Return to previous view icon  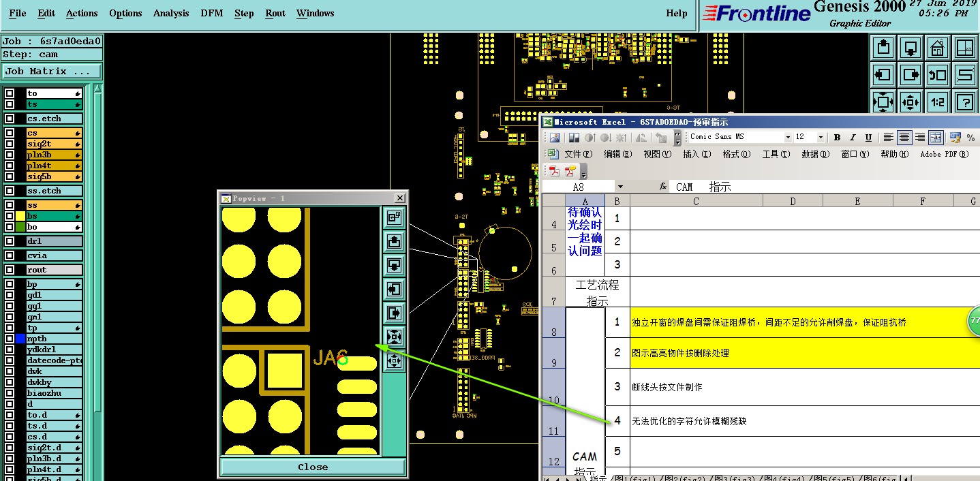coord(938,75)
